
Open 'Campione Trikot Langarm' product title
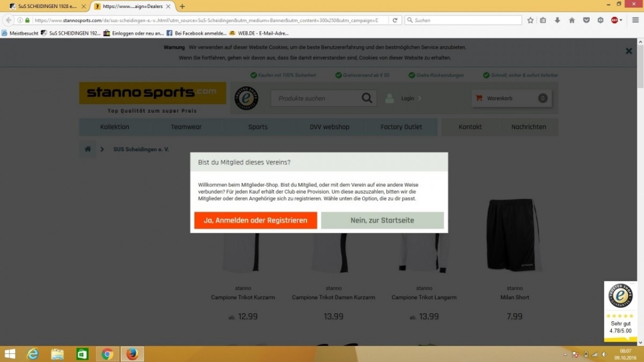[424, 297]
